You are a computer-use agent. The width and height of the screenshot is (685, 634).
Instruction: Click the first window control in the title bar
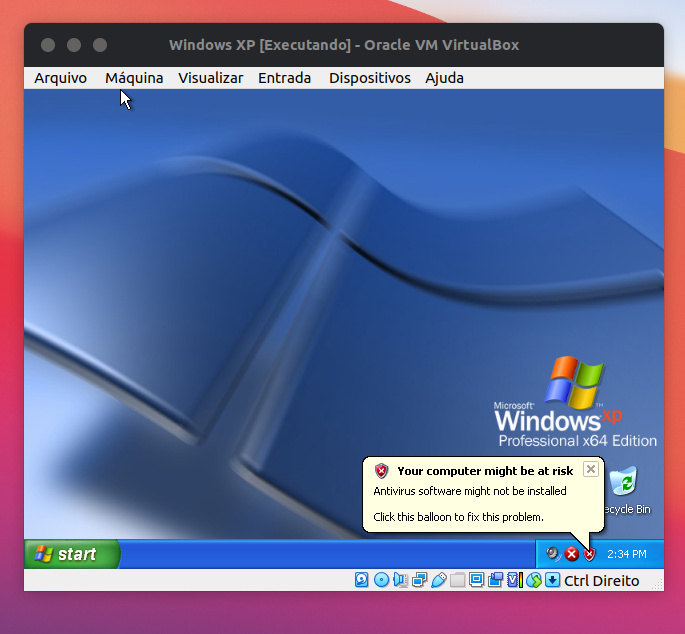click(x=48, y=45)
